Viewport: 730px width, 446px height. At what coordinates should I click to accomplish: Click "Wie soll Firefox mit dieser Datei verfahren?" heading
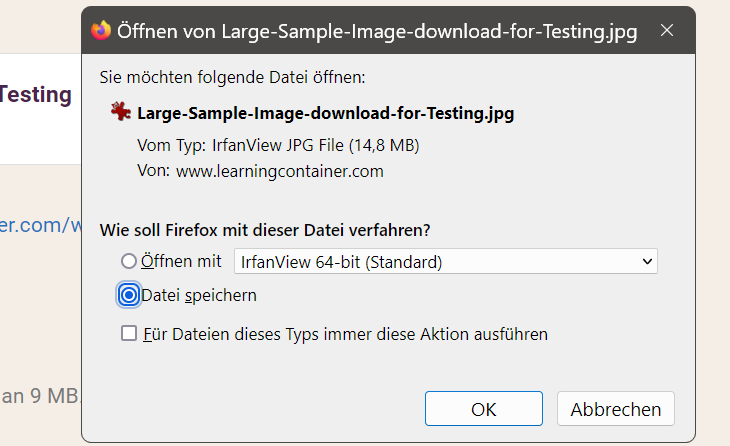coord(265,229)
